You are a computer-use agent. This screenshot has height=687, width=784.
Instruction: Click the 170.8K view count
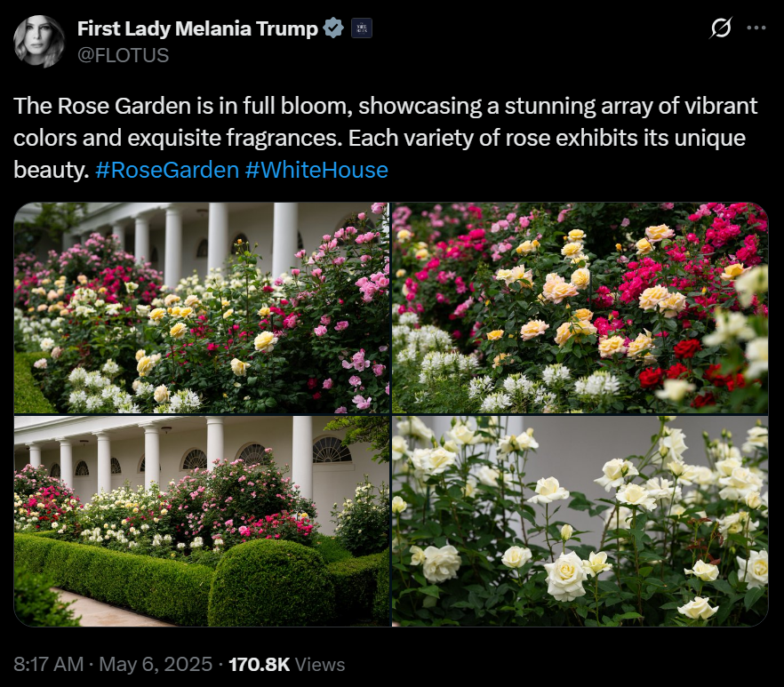[x=259, y=665]
